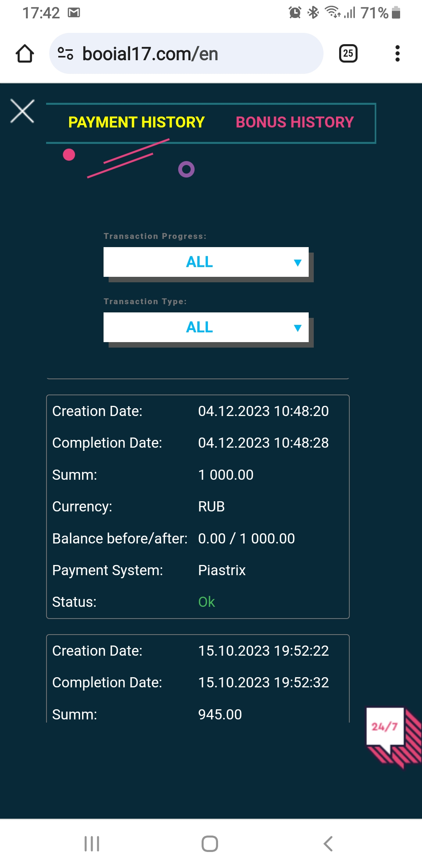The image size is (422, 868).
Task: Tap the browser home icon
Action: click(x=25, y=54)
